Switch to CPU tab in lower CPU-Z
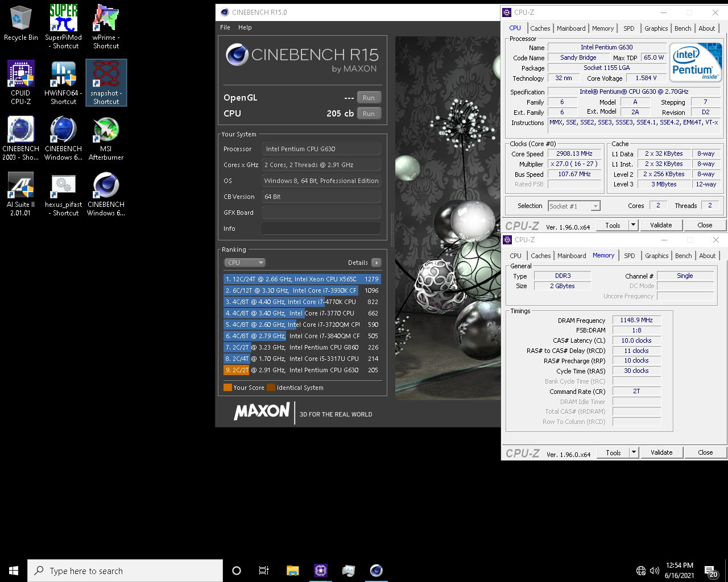 click(x=516, y=256)
